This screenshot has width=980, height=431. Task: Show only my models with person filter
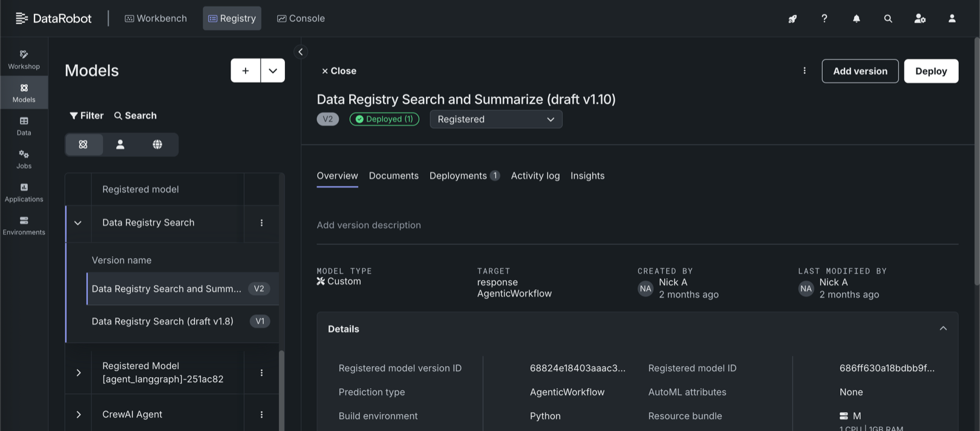pos(120,145)
